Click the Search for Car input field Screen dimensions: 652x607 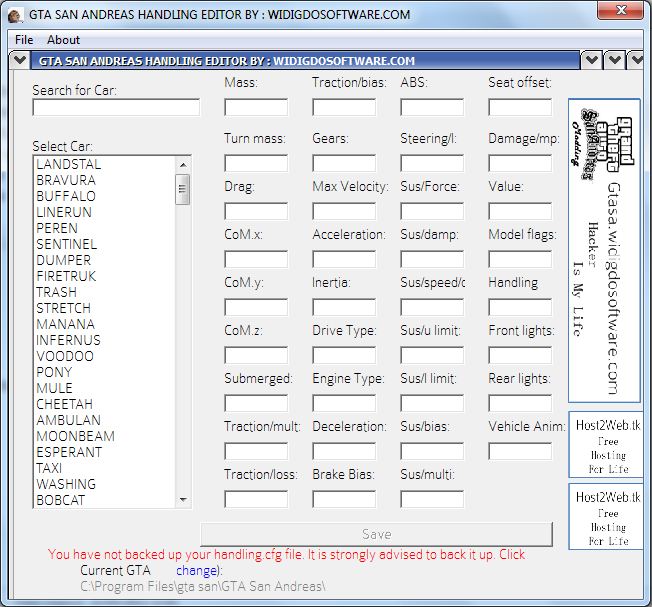pyautogui.click(x=116, y=108)
